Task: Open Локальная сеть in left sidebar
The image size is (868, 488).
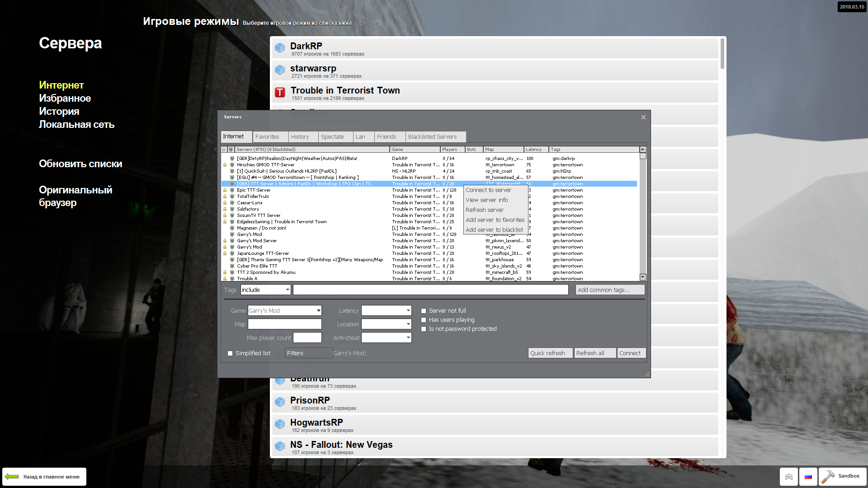Action: tap(76, 125)
